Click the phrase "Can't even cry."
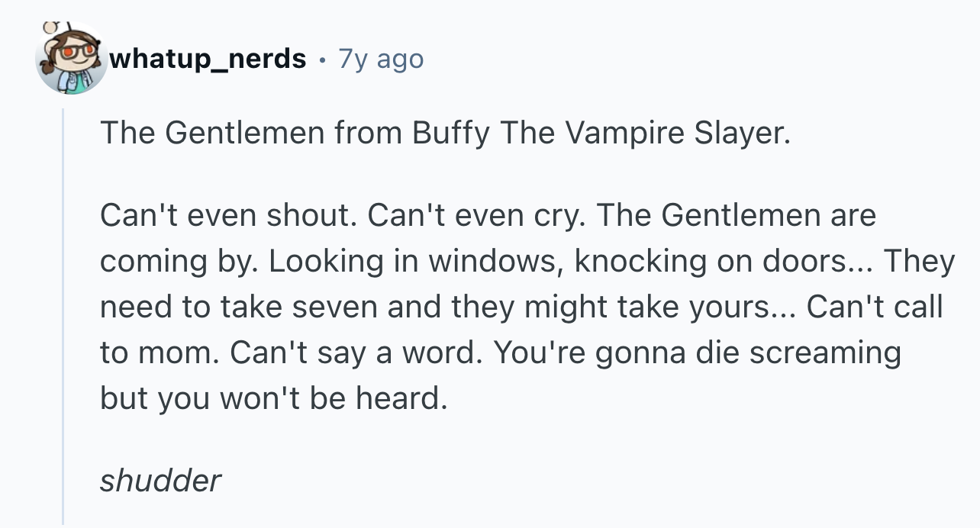The image size is (980, 528). [x=477, y=216]
